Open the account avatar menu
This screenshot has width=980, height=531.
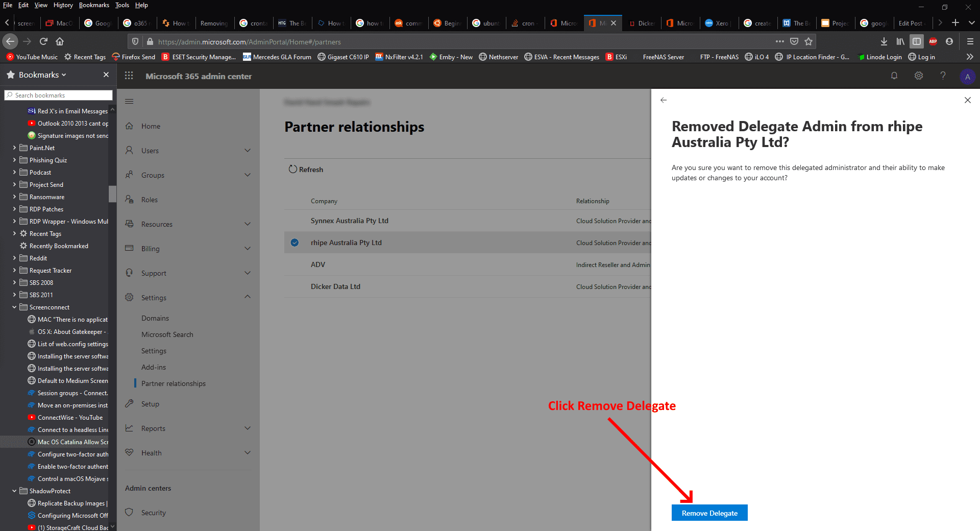click(x=967, y=77)
